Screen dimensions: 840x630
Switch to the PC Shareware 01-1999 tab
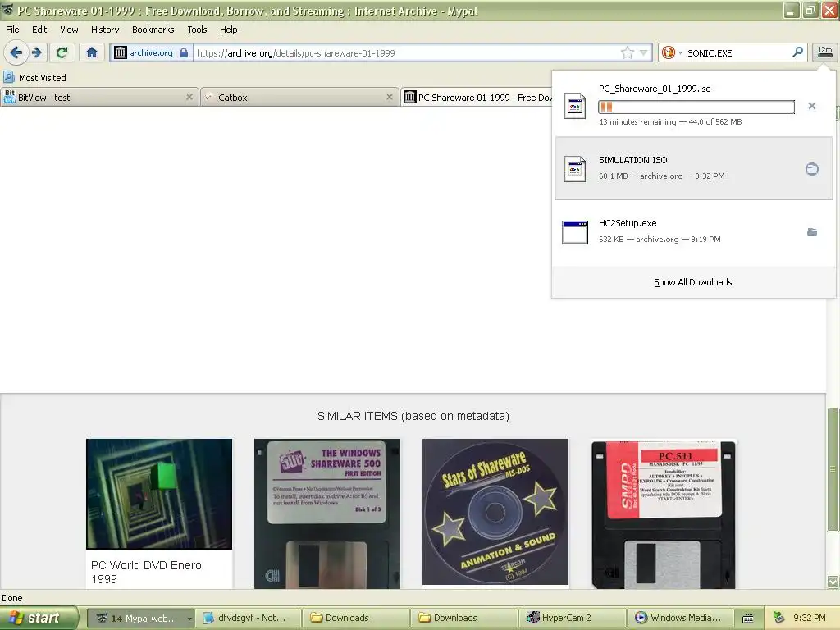[x=477, y=97]
